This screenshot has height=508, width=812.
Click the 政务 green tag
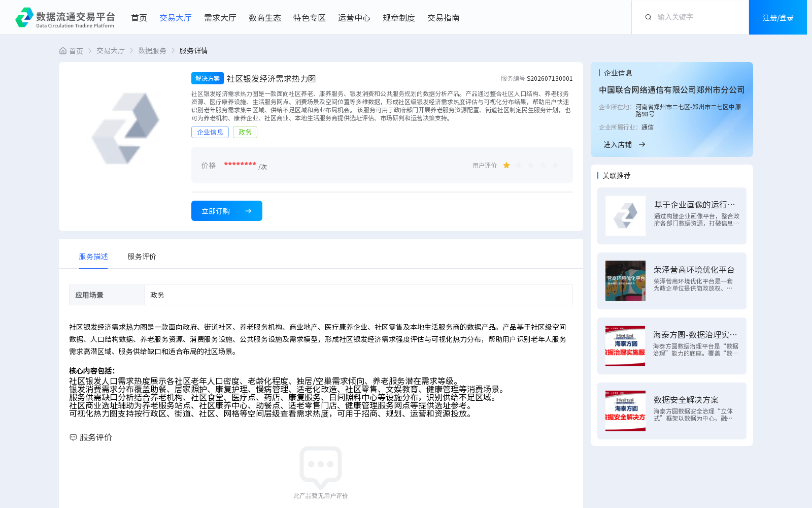click(245, 132)
